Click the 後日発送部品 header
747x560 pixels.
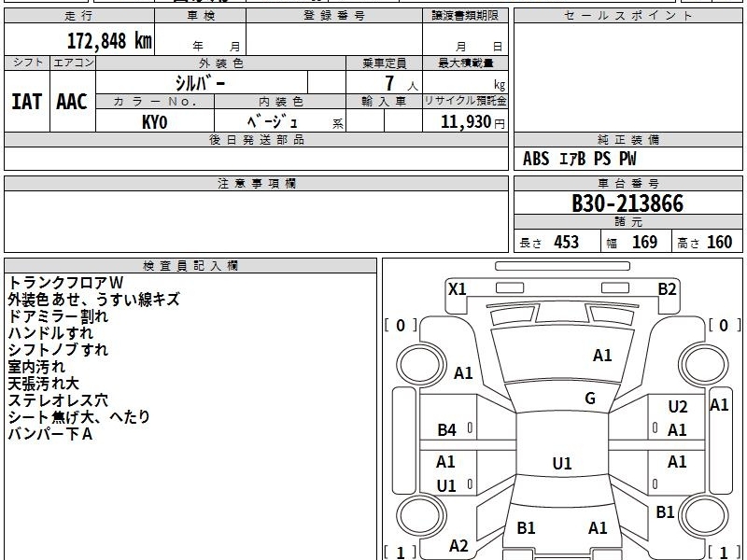click(x=256, y=139)
